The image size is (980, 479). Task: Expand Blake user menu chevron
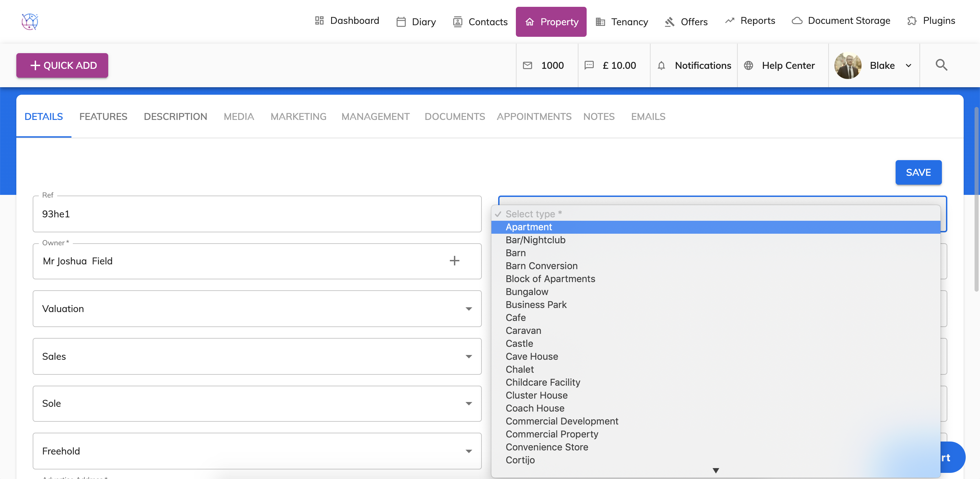point(909,65)
